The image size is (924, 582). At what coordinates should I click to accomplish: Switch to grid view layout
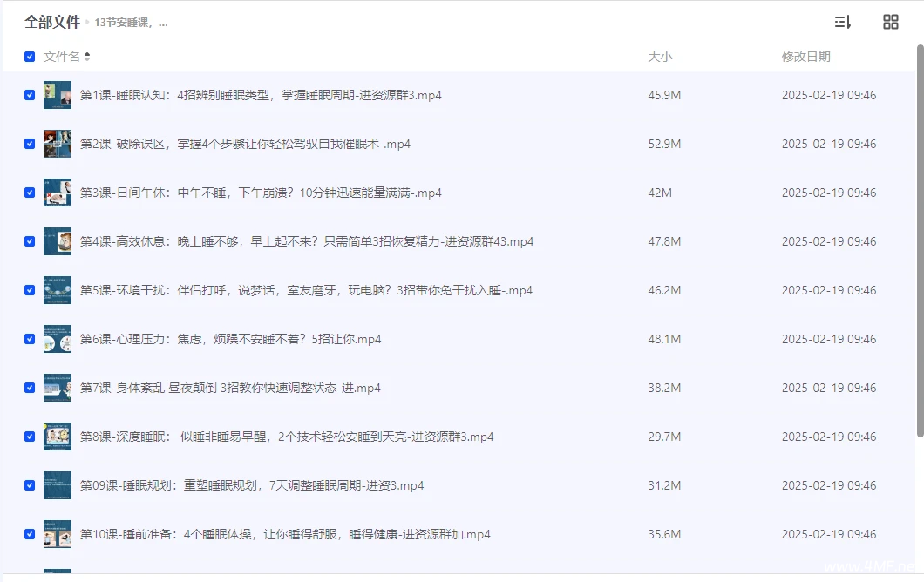(890, 23)
